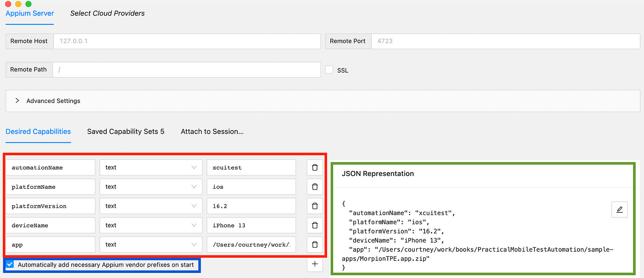Open type dropdown for platformVersion
This screenshot has height=278, width=644.
pos(151,206)
